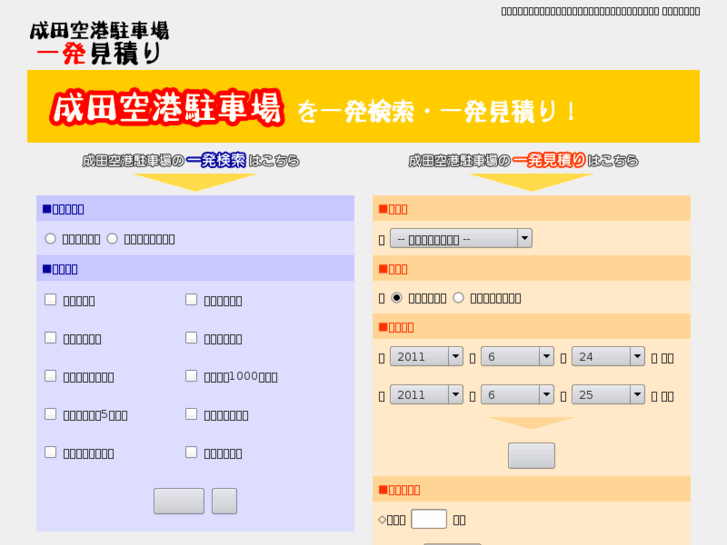Select the first radio button in the blue panel
727x545 pixels.
tap(50, 238)
